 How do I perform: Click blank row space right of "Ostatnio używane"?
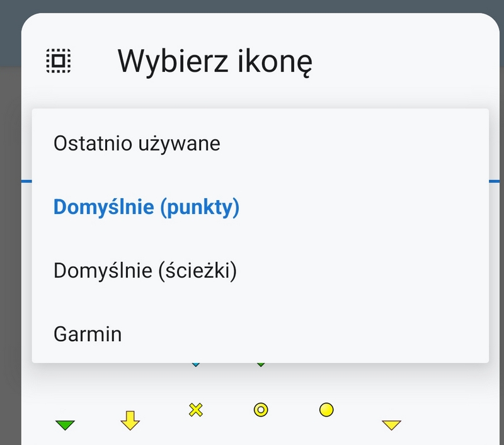(x=353, y=144)
